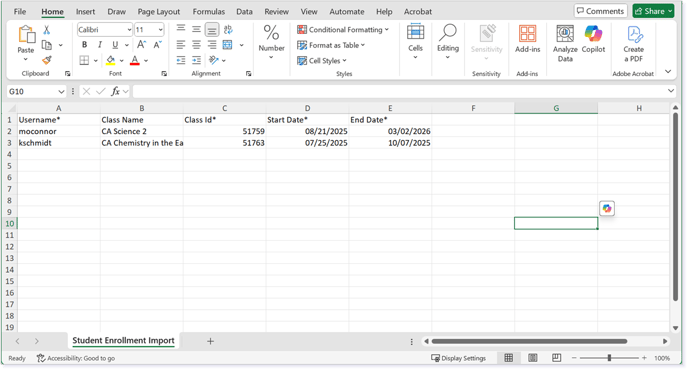The width and height of the screenshot is (688, 370).
Task: Open the font name Calibri dropdown
Action: click(x=129, y=29)
